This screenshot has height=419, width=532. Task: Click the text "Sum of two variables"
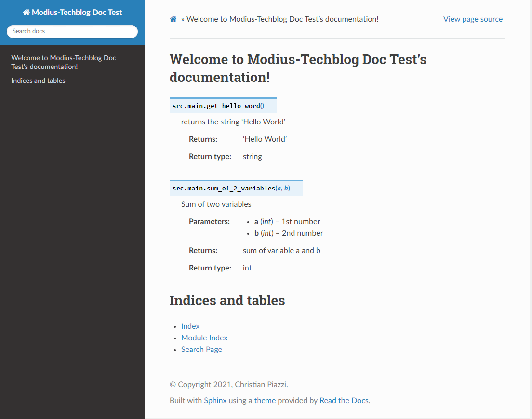coord(216,204)
